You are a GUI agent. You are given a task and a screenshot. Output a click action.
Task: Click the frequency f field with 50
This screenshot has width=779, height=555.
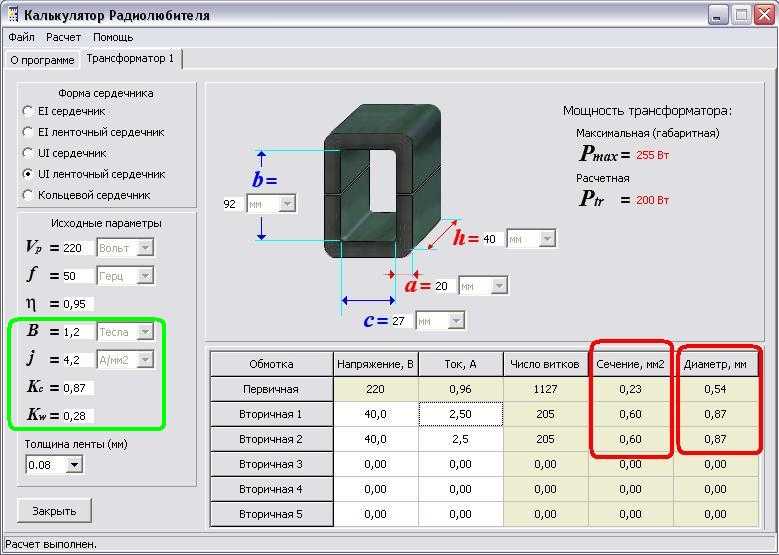pos(78,276)
